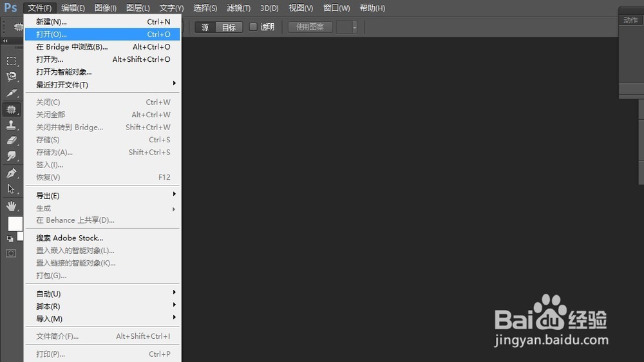Open the 3D(D) menu
Screen dimensions: 644x362
(x=269, y=8)
